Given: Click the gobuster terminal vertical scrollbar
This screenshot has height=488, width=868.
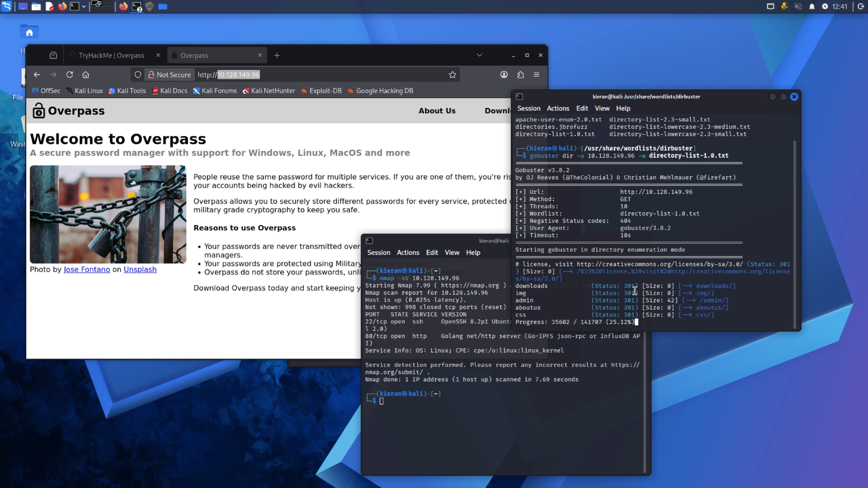Looking at the screenshot, I should click(795, 234).
